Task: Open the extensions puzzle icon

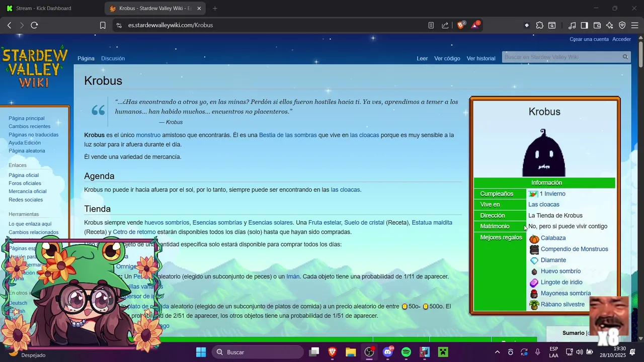Action: click(x=539, y=25)
